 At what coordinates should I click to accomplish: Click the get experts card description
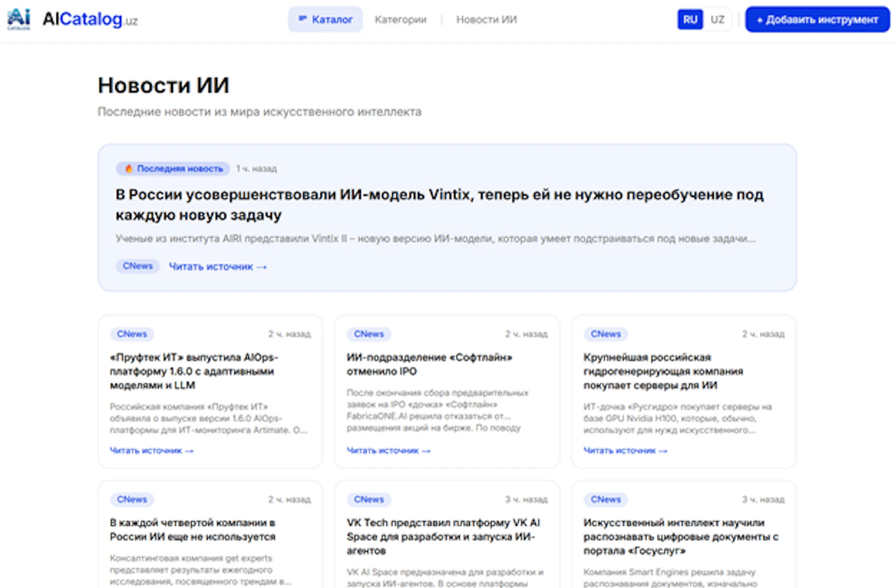coord(200,570)
